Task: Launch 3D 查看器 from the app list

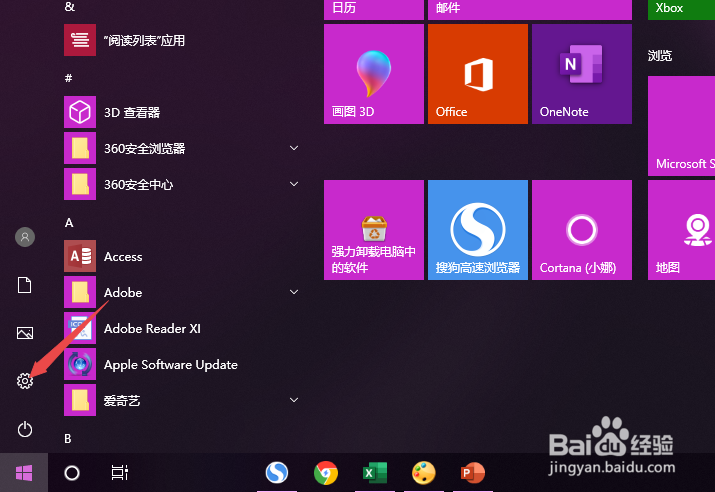Action: click(x=182, y=112)
